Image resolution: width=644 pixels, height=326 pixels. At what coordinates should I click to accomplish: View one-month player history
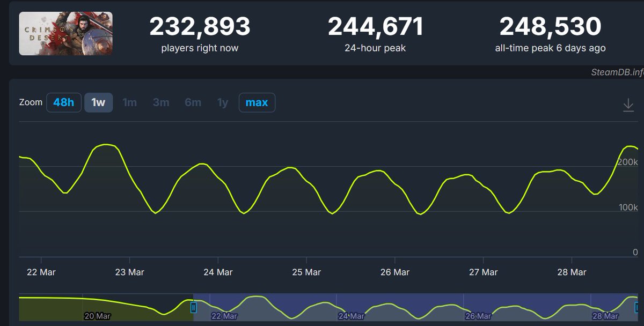pyautogui.click(x=129, y=102)
